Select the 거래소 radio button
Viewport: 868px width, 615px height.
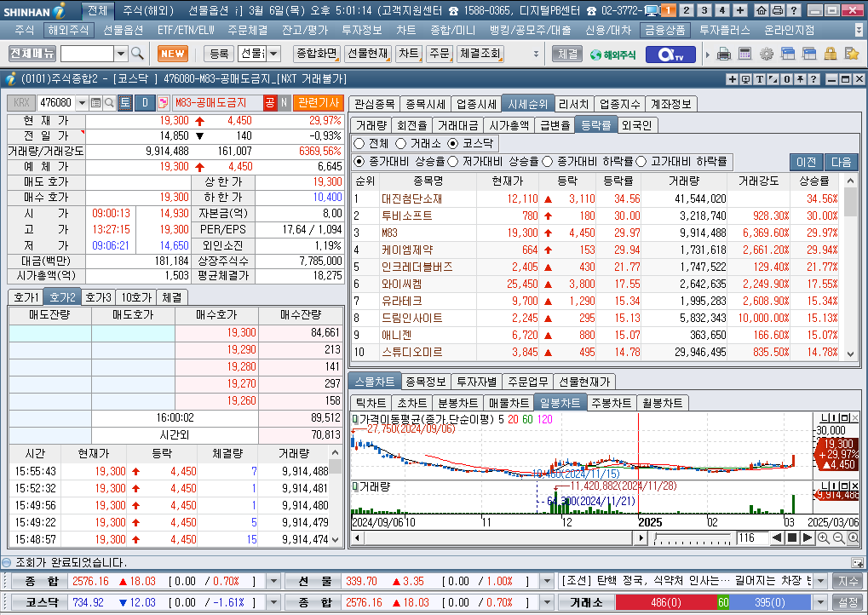401,143
